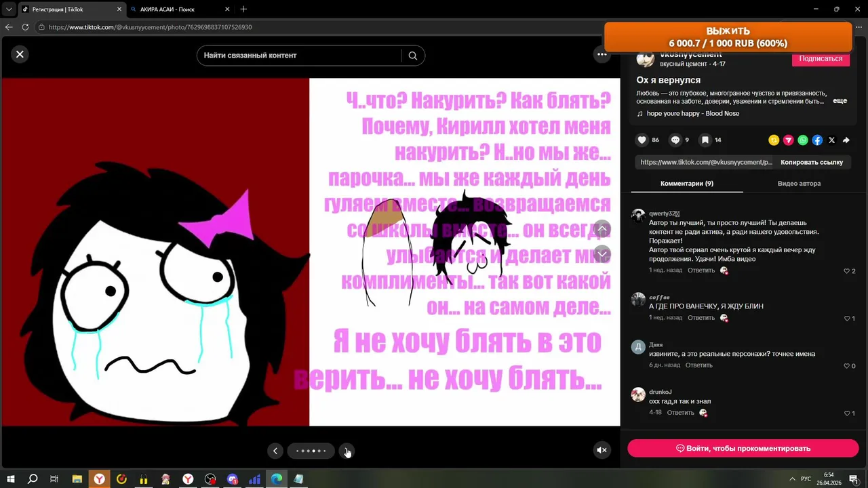
Task: Open OBS Studio from taskbar
Action: (x=210, y=479)
